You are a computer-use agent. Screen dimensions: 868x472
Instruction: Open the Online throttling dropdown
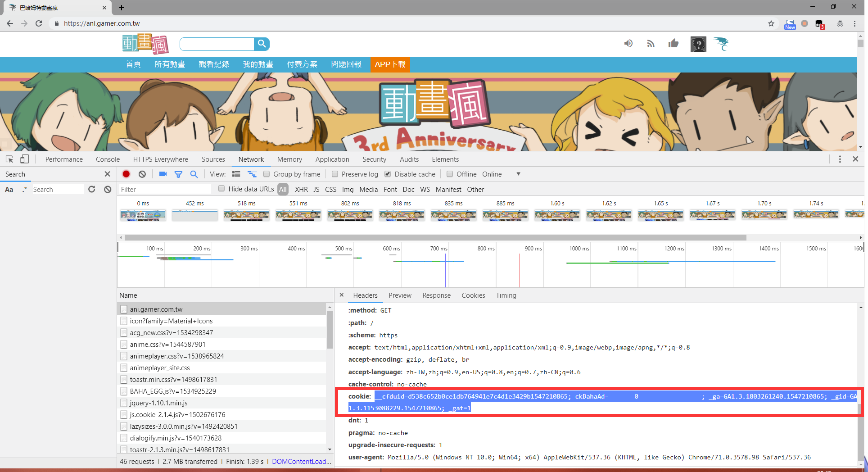(x=501, y=174)
